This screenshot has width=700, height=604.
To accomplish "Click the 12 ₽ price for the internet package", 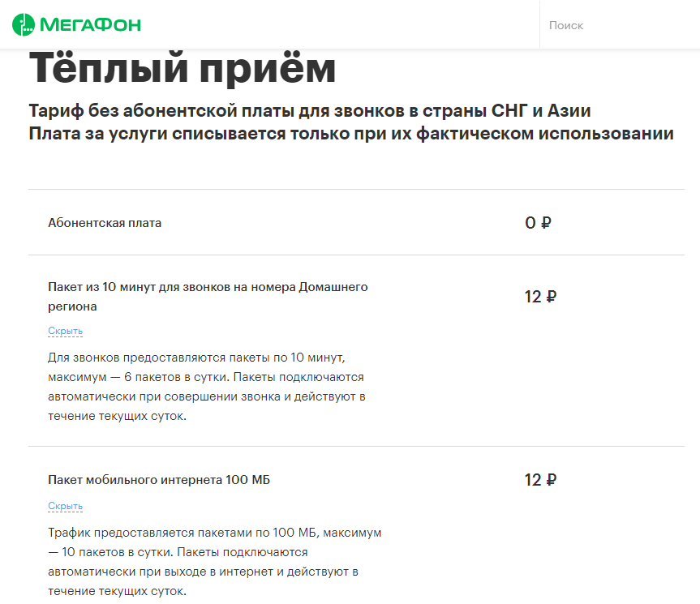I will 540,480.
